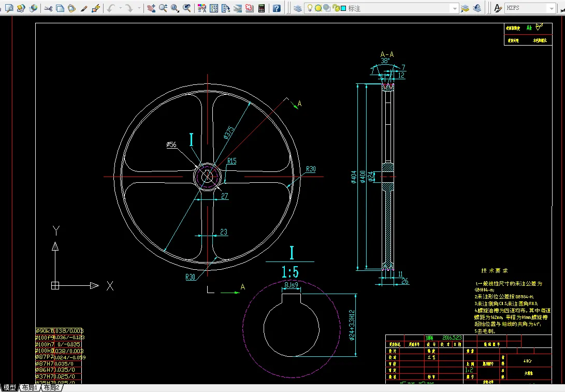Screen dimensions: 565x392
Task: Open the HZFS text style dropdown
Action: [x=552, y=8]
